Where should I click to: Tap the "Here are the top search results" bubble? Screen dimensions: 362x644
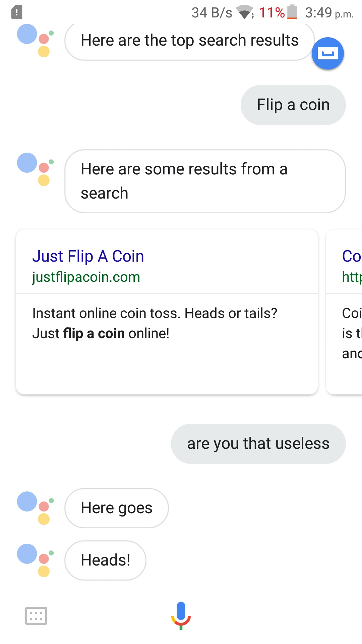[190, 41]
